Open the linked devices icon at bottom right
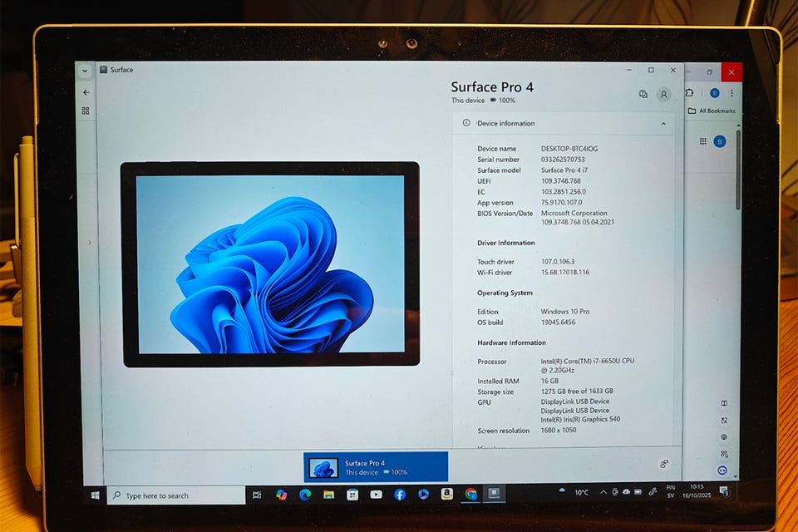The width and height of the screenshot is (798, 532). tap(664, 464)
